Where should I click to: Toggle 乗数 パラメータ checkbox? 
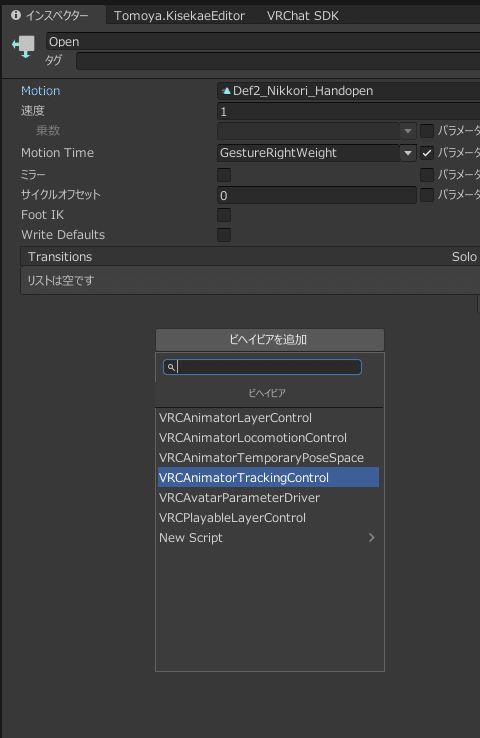pyautogui.click(x=427, y=130)
